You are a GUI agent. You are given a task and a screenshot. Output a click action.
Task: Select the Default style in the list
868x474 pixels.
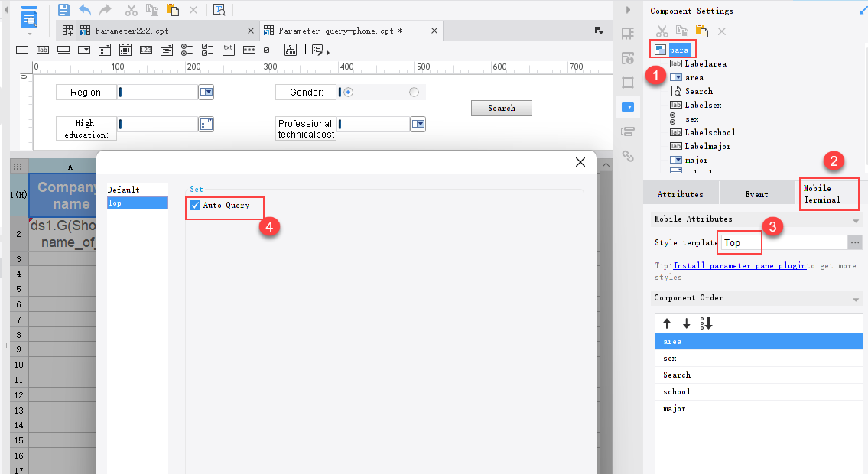138,190
